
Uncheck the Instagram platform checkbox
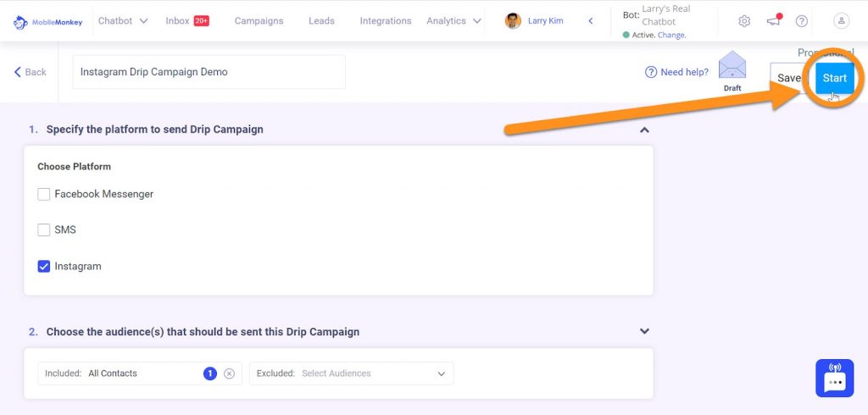[x=44, y=266]
